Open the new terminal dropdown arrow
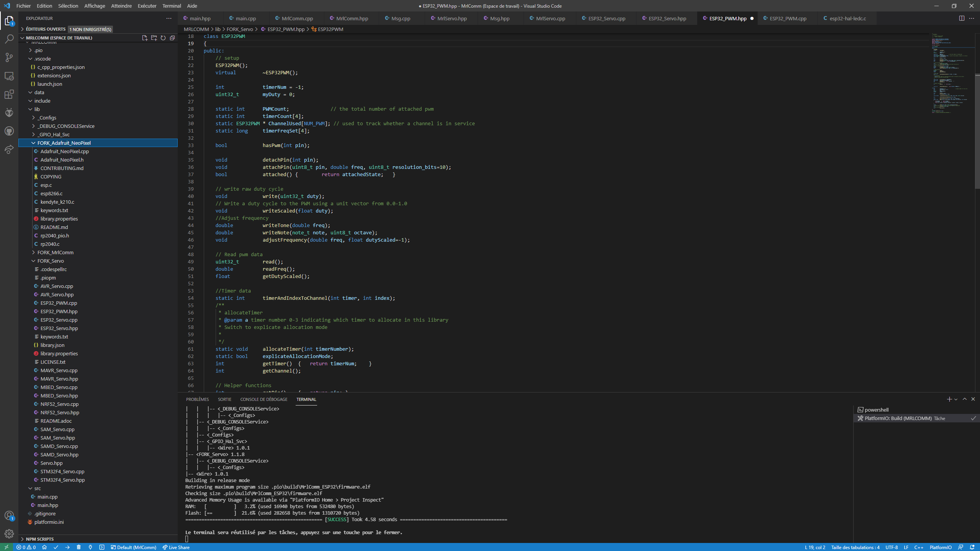 pos(956,399)
